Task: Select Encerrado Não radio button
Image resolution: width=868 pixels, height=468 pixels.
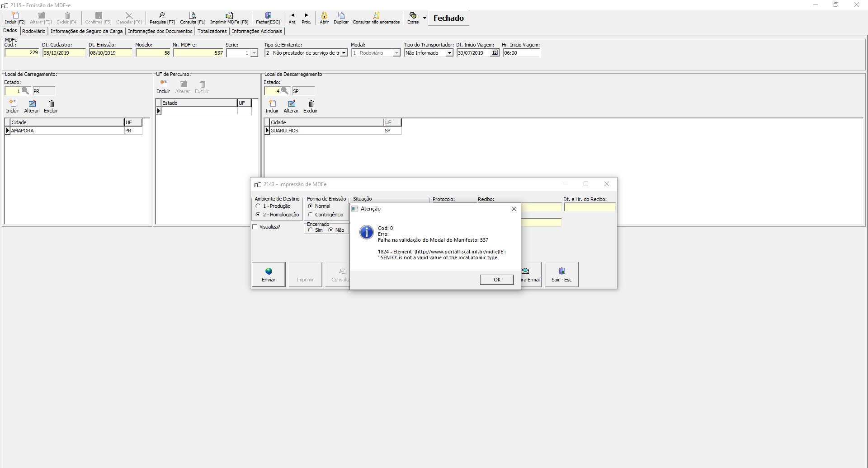Action: pos(331,230)
